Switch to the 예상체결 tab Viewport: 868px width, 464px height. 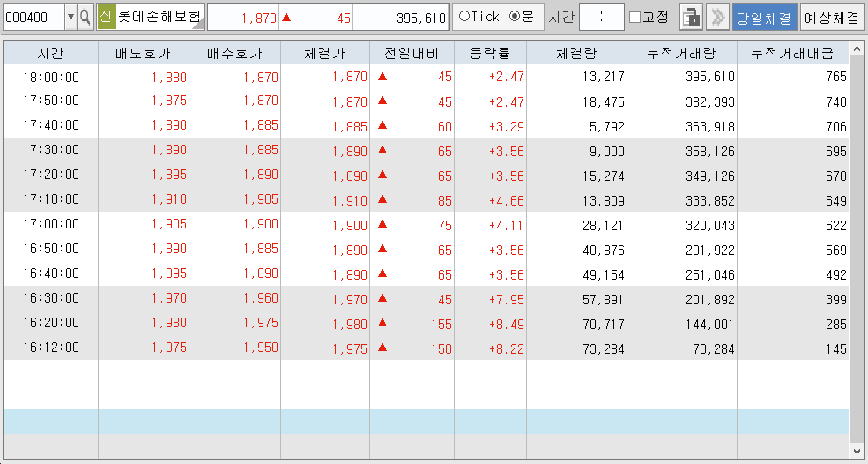(833, 17)
